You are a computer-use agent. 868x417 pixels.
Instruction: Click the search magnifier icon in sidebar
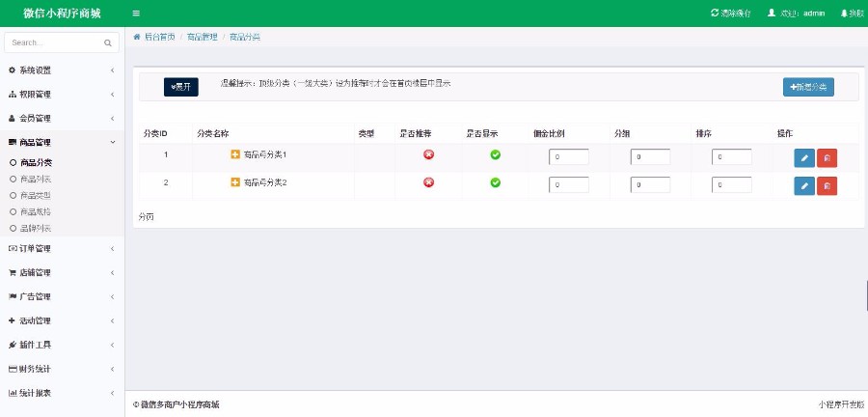pos(108,42)
